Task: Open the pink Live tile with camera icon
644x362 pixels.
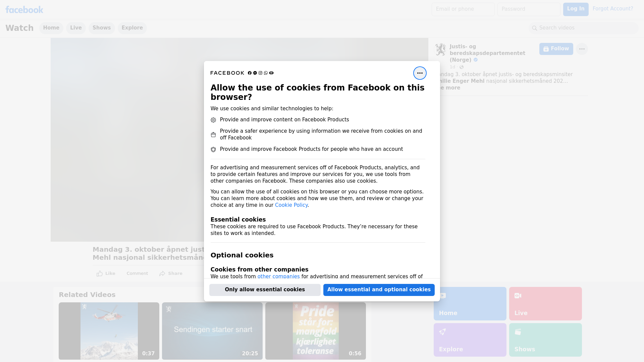Action: 545,303
